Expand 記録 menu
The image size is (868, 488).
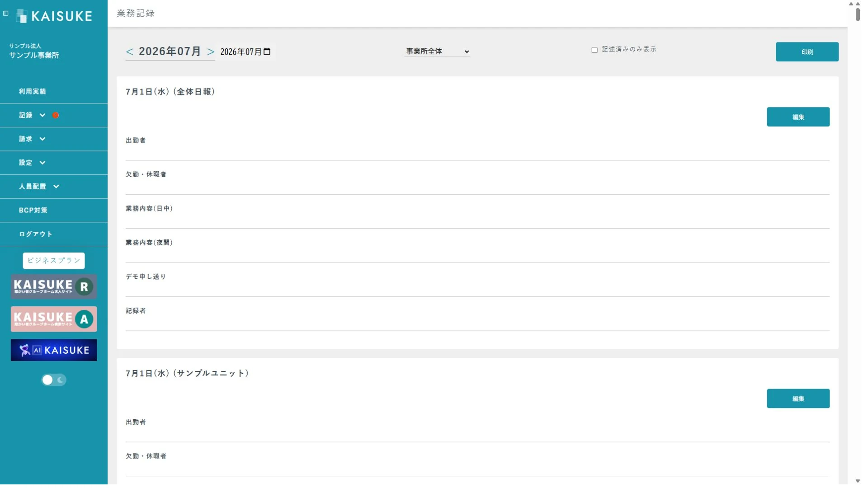54,115
